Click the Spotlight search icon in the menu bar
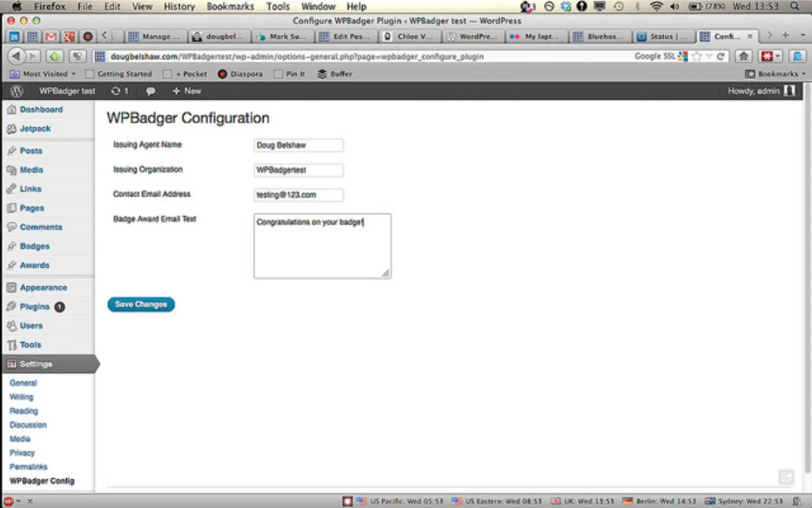 [795, 6]
